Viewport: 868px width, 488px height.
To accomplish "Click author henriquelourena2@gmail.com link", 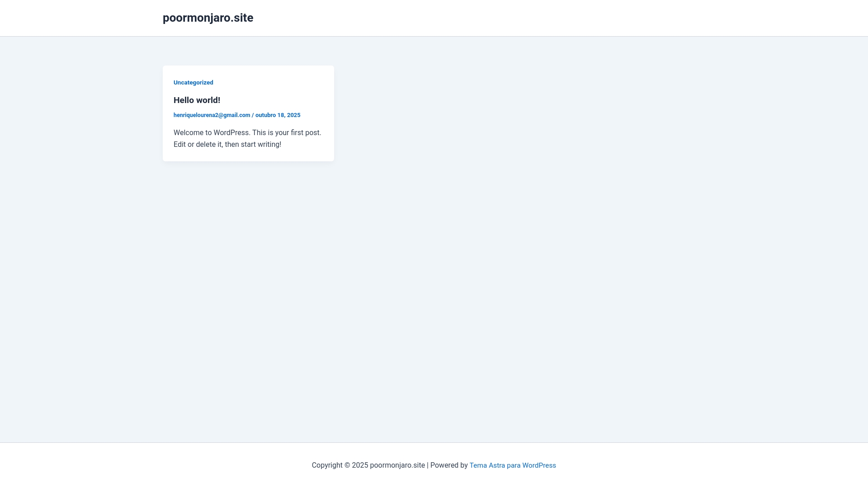I will pyautogui.click(x=212, y=115).
